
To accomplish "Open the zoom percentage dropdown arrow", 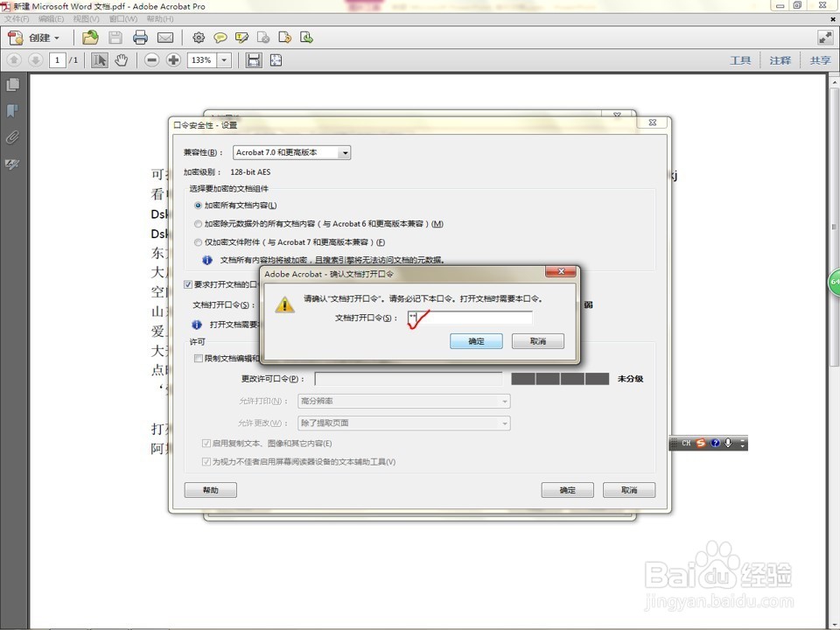I will click(224, 60).
